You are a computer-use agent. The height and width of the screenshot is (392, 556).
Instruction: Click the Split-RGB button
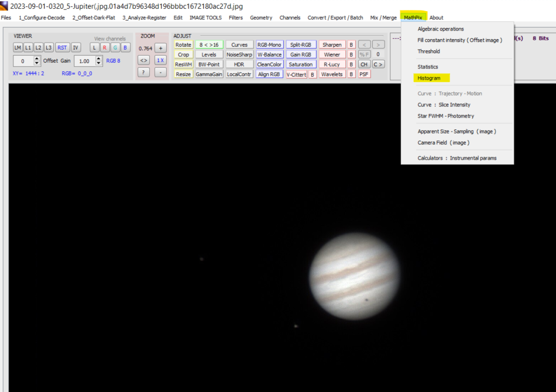301,44
